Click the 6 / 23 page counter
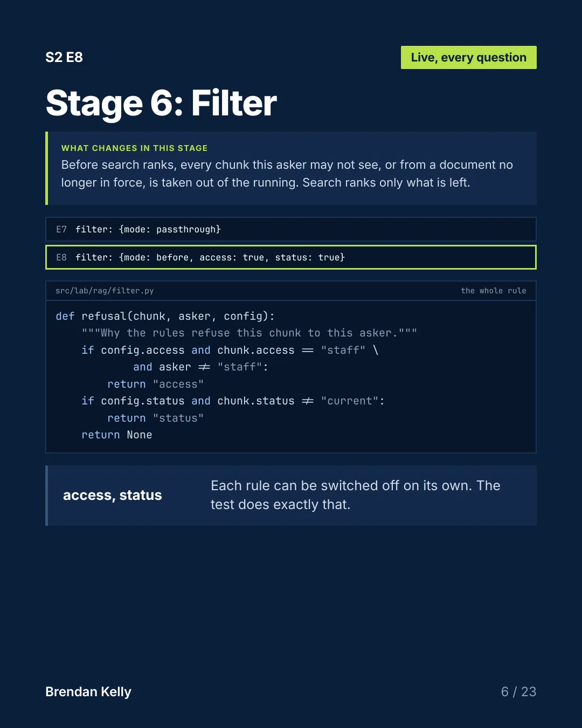The image size is (582, 728). pyautogui.click(x=518, y=691)
